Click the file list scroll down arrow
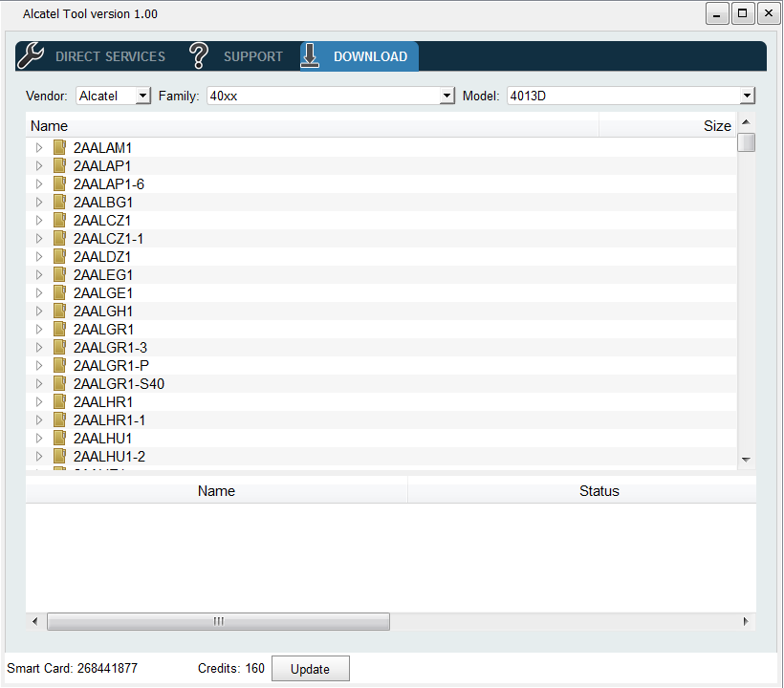This screenshot has width=784, height=688. pyautogui.click(x=746, y=460)
